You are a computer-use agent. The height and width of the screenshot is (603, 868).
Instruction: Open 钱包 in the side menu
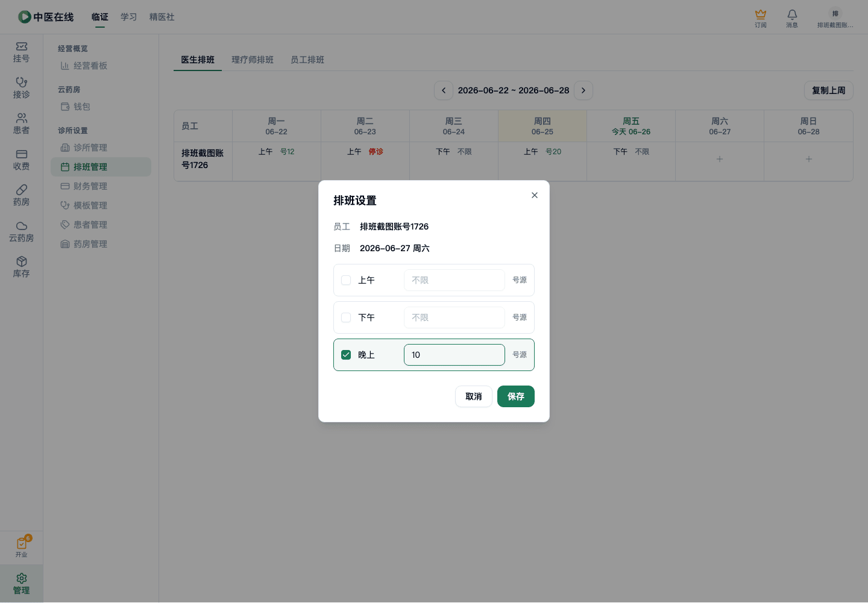[101, 107]
